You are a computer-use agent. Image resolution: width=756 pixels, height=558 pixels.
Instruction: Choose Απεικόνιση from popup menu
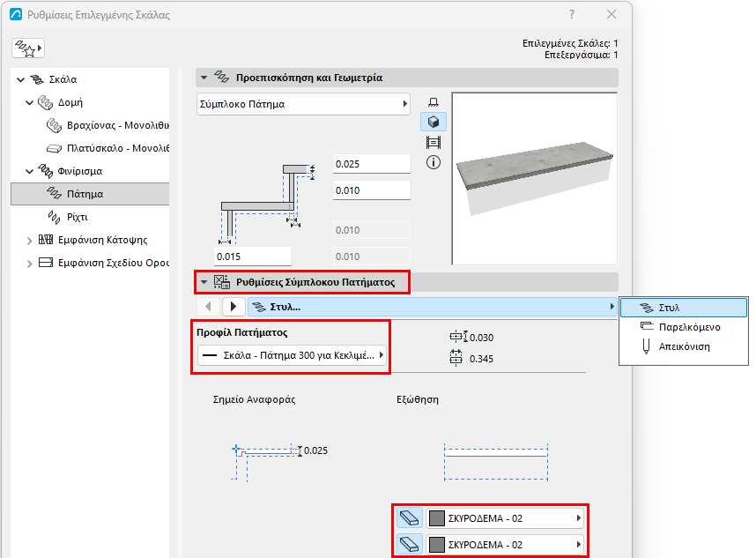[684, 346]
